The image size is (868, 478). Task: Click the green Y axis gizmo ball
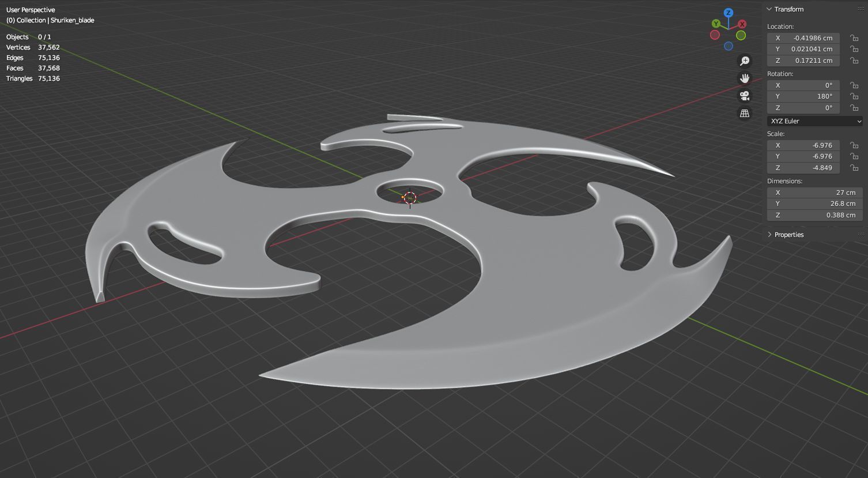(x=716, y=24)
